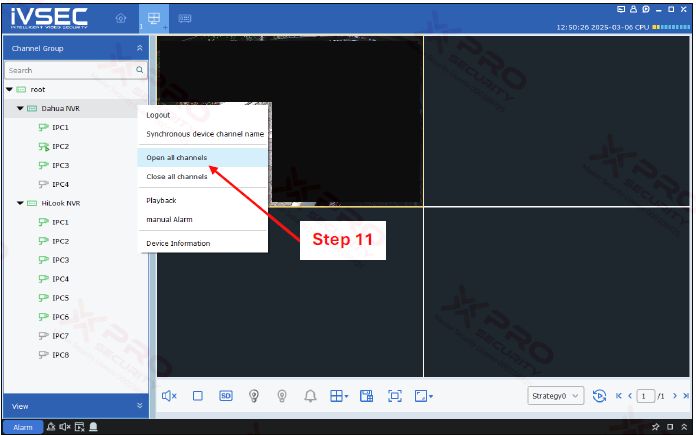696x435 pixels.
Task: Click the alarm person icon beside Alarm
Action: coord(51,427)
